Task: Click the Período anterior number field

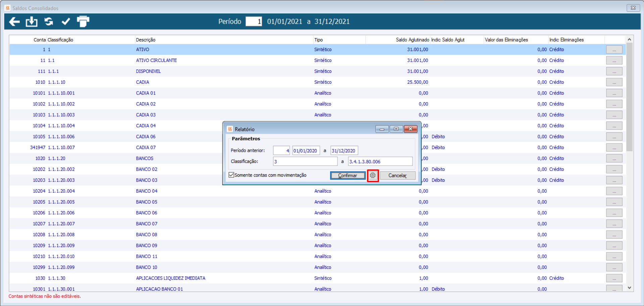Action: [282, 150]
